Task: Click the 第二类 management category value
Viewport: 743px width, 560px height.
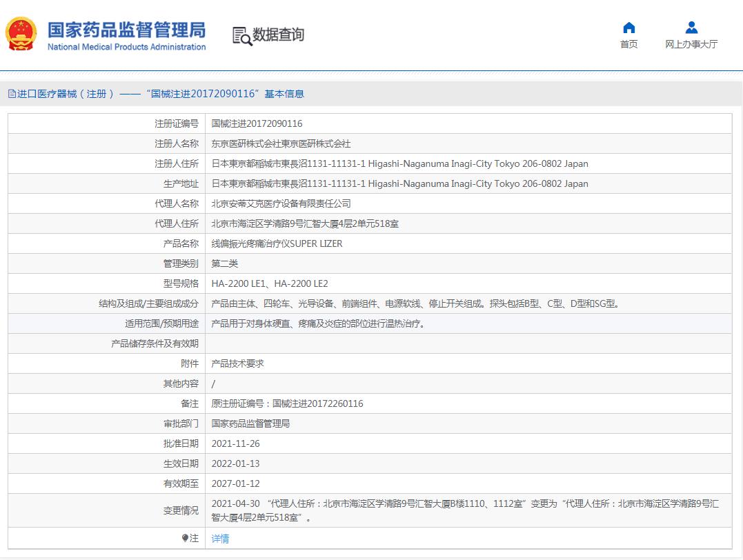Action: (x=225, y=263)
